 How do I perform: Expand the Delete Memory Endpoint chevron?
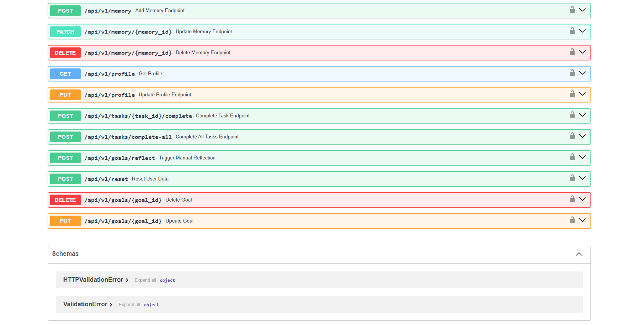coord(582,52)
